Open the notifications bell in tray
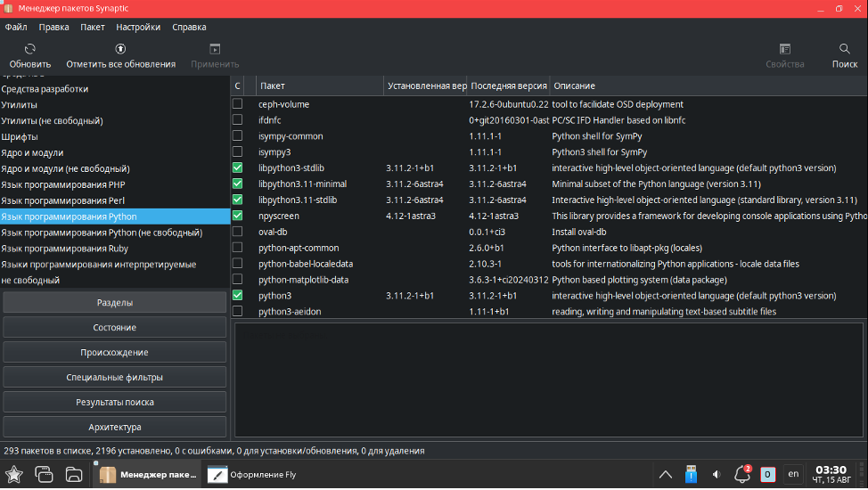868x490 pixels. pyautogui.click(x=741, y=474)
